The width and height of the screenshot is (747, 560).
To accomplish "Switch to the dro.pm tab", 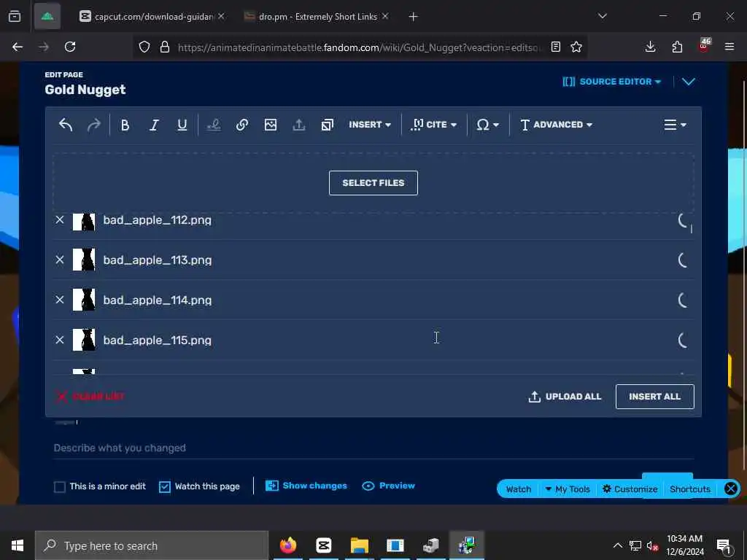I will [316, 17].
